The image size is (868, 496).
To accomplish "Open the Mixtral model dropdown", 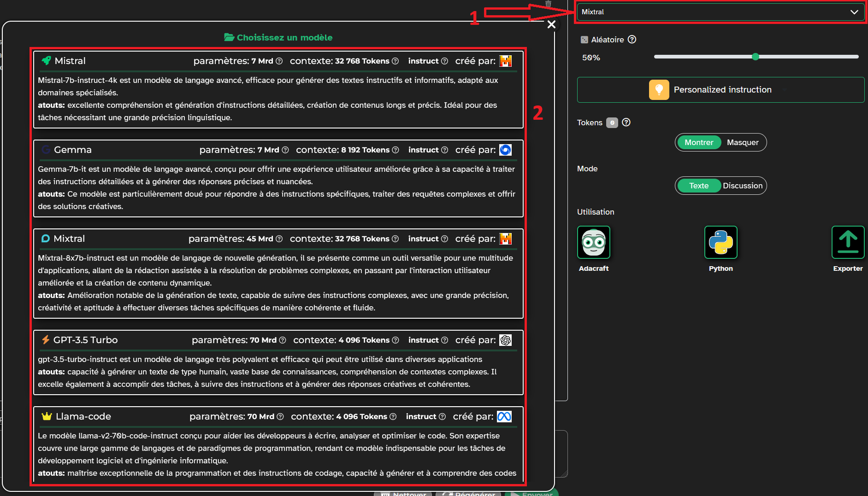I will [x=720, y=12].
